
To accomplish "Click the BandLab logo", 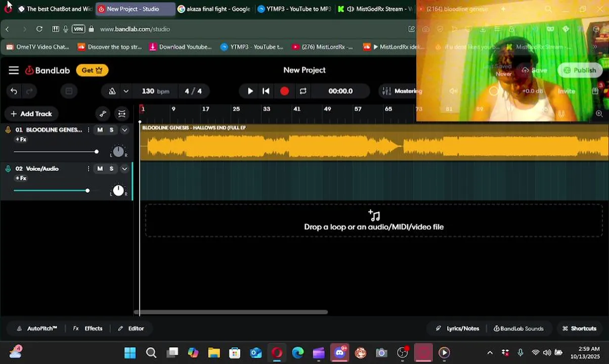I will tap(48, 70).
